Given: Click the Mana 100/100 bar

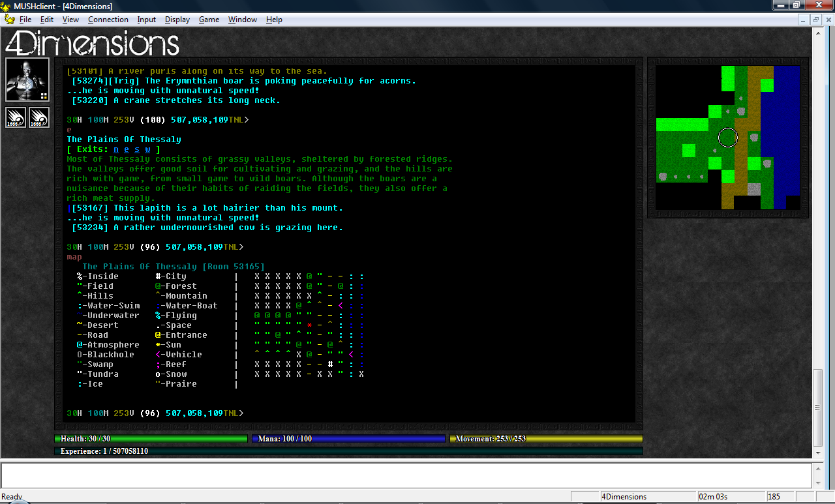Looking at the screenshot, I should pos(348,439).
